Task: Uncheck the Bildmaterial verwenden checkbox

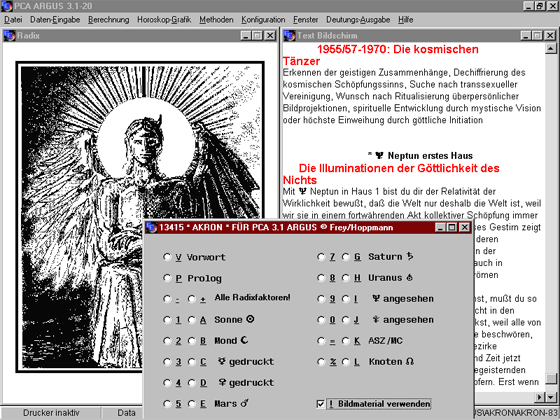Action: [320, 404]
